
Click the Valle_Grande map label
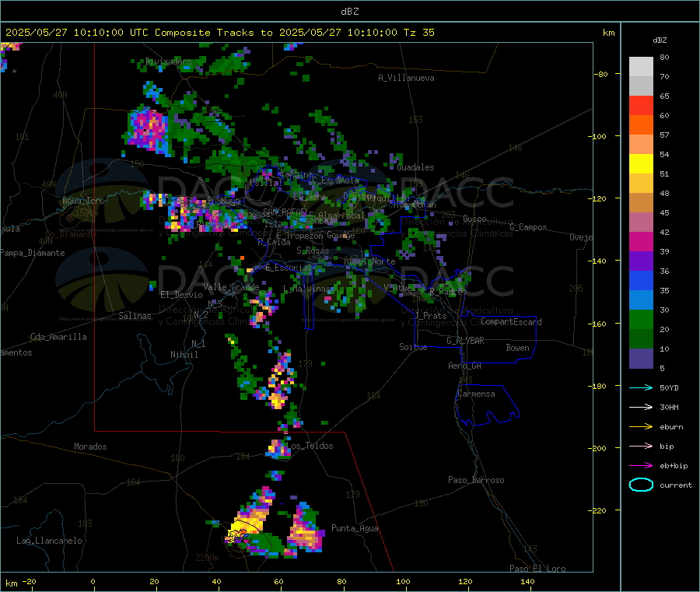coord(231,287)
